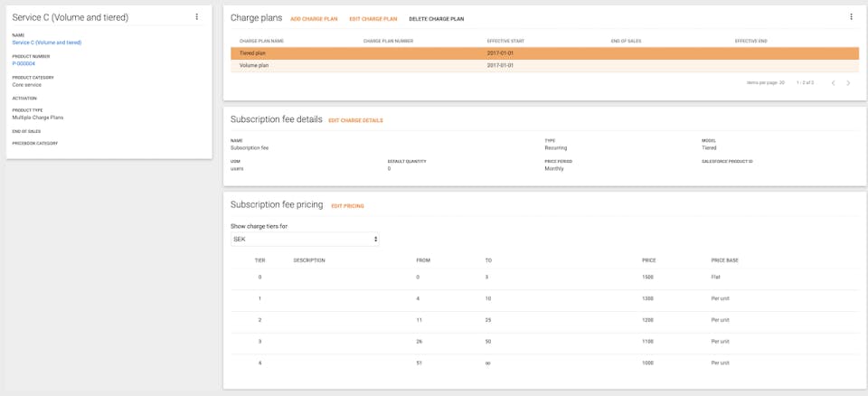Open the Charge plans card options menu
The width and height of the screenshot is (868, 396).
tap(851, 17)
